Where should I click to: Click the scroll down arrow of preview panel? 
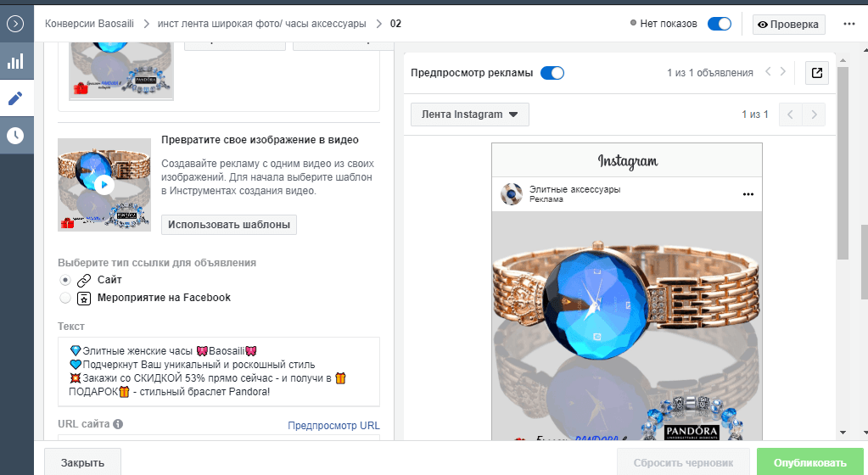[843, 433]
